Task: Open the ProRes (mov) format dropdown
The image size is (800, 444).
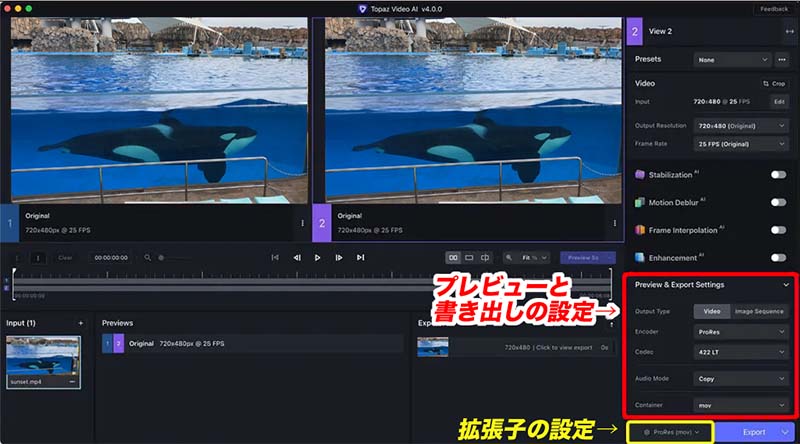Action: click(x=671, y=432)
